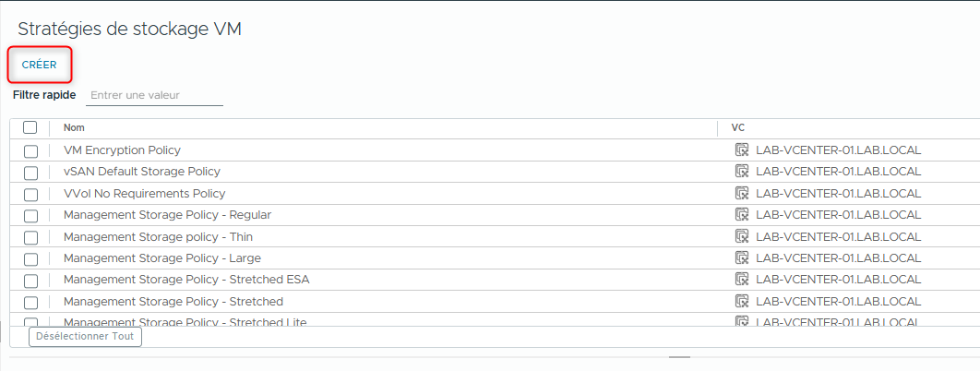Screen dimensions: 980x371
Task: Check Management Storage Policy - Regular checkbox
Action: coord(30,215)
